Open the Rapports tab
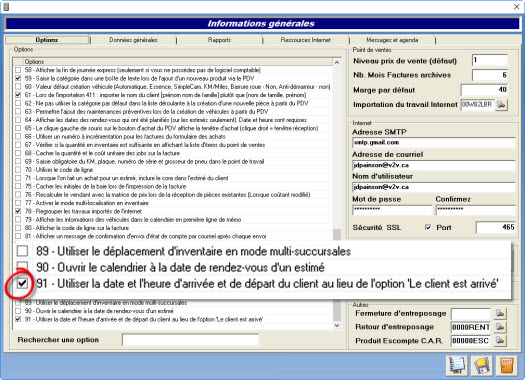 pos(219,40)
